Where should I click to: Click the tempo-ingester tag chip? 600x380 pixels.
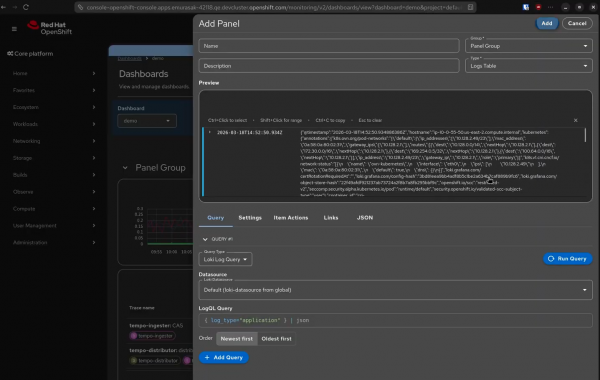pyautogui.click(x=153, y=336)
